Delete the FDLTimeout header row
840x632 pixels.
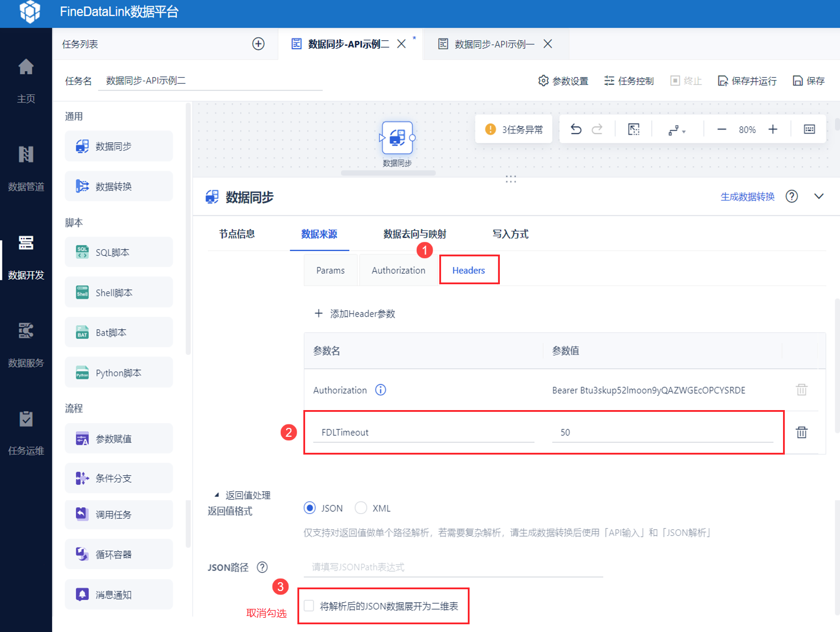pyautogui.click(x=801, y=432)
